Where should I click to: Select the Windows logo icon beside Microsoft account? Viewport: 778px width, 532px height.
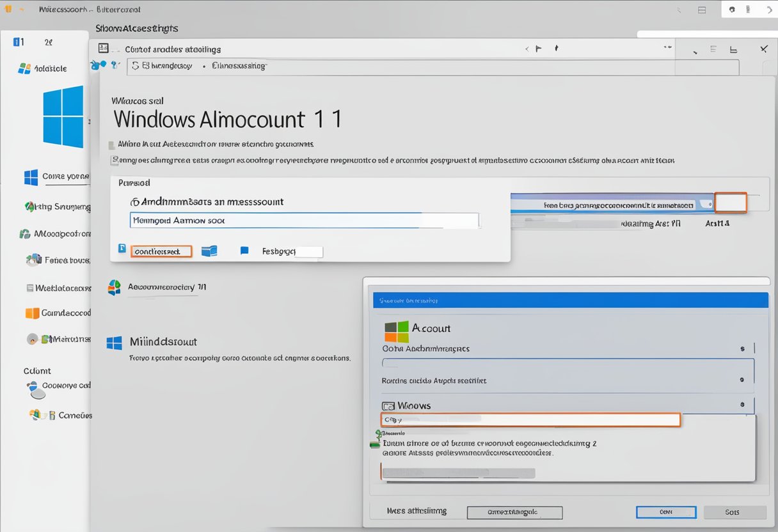click(114, 343)
